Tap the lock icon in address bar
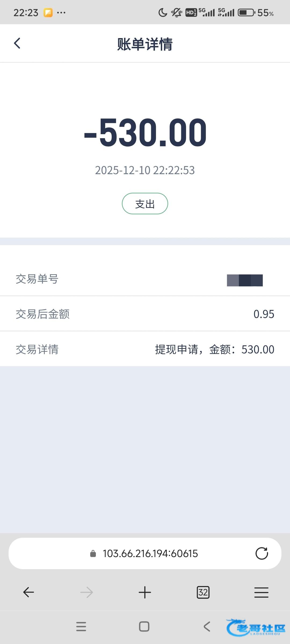Viewport: 290px width, 644px height. [93, 554]
